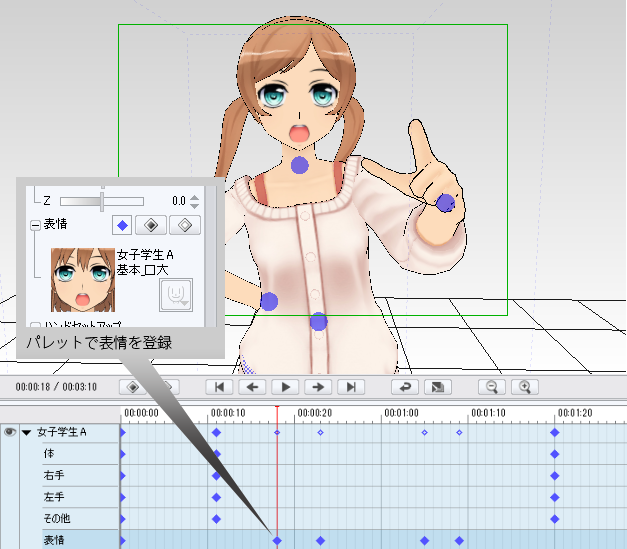Click the raised hand control point
Viewport: 627px width, 549px height.
(445, 203)
